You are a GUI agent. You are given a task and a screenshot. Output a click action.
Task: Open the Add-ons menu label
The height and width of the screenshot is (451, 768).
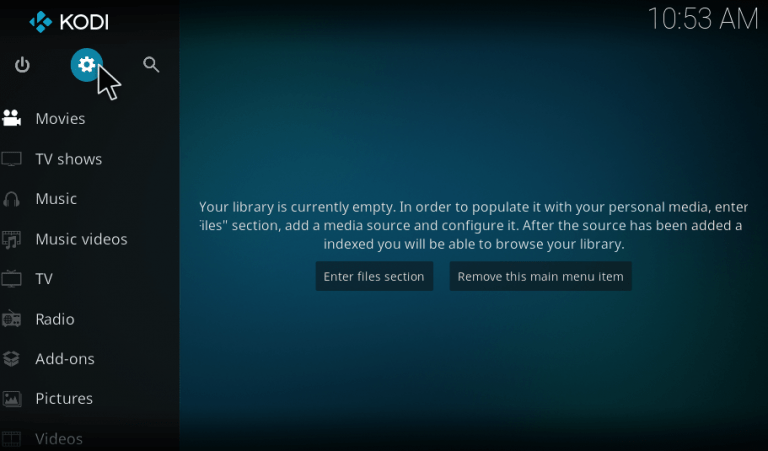point(64,359)
